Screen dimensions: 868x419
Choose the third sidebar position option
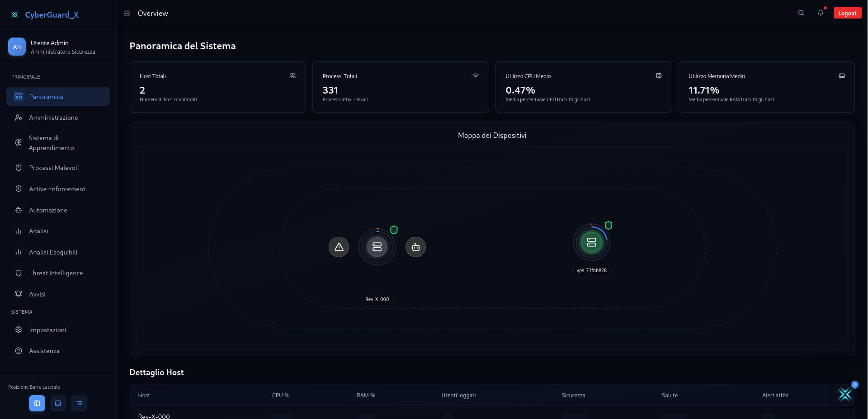pyautogui.click(x=79, y=403)
